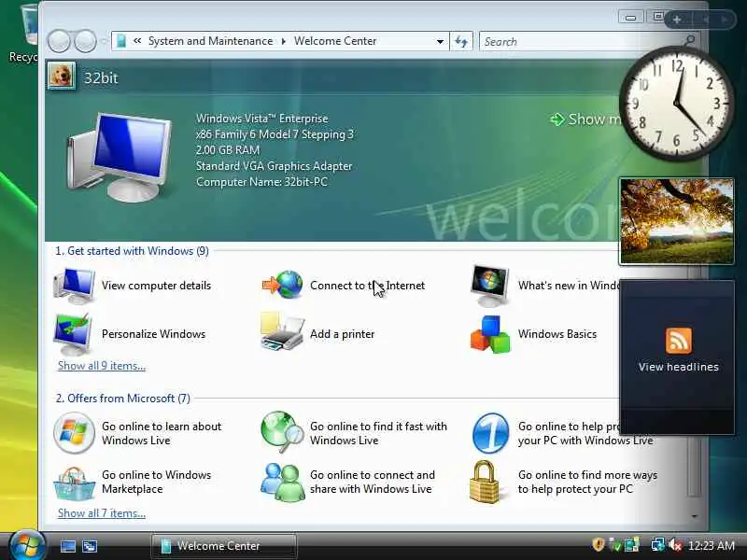
Task: Click the refresh button beside address bar
Action: coord(461,41)
